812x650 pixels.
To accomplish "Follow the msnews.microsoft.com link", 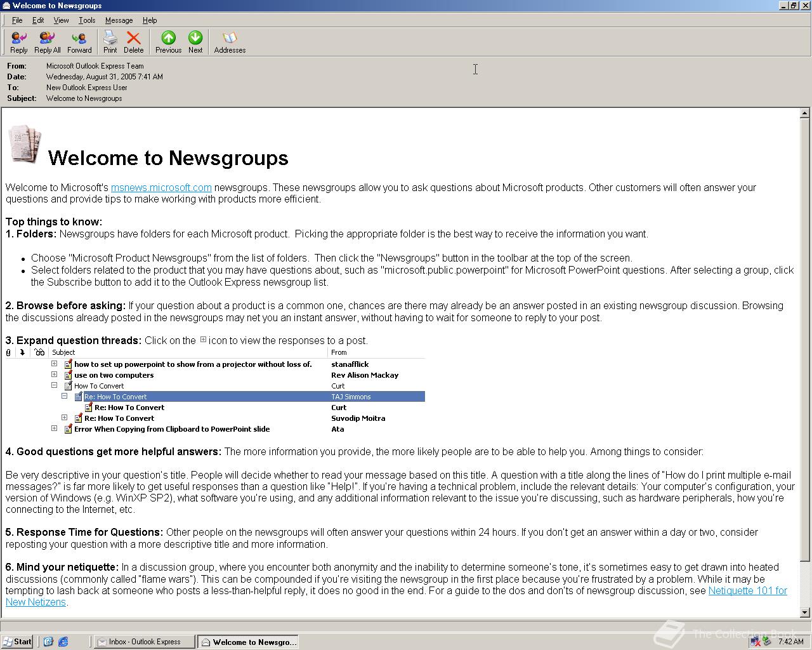I will click(x=161, y=187).
